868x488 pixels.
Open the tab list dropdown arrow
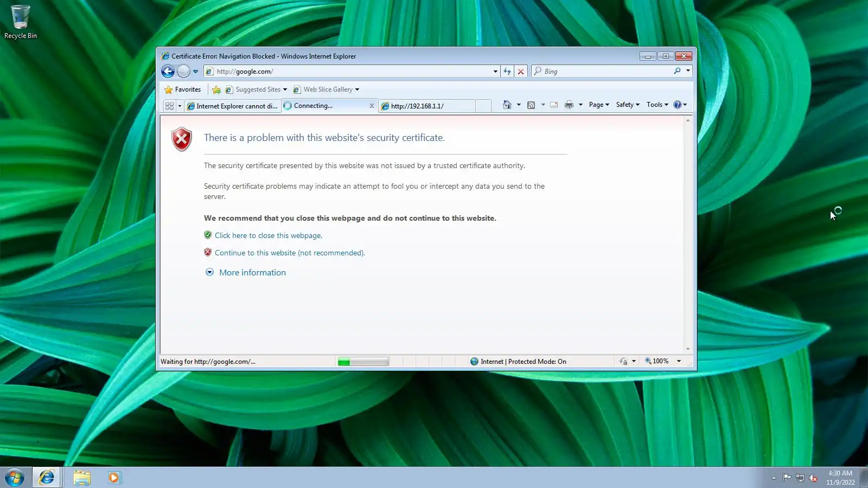tap(180, 106)
